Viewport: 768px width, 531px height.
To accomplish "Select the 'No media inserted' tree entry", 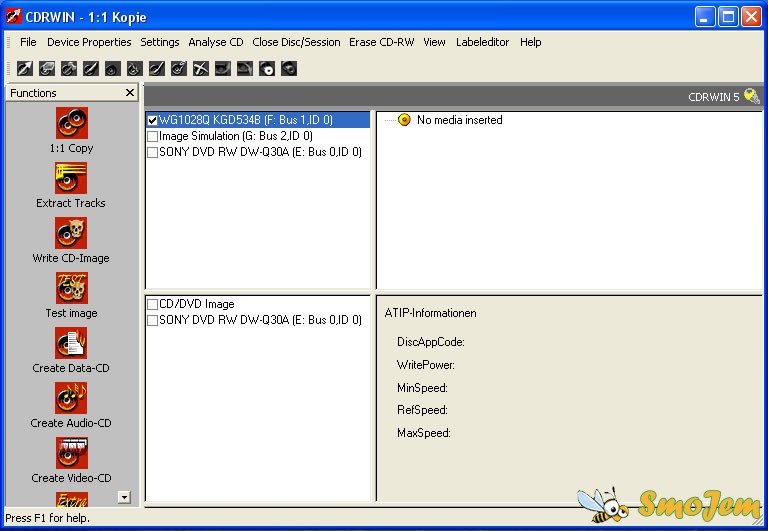I will click(459, 120).
